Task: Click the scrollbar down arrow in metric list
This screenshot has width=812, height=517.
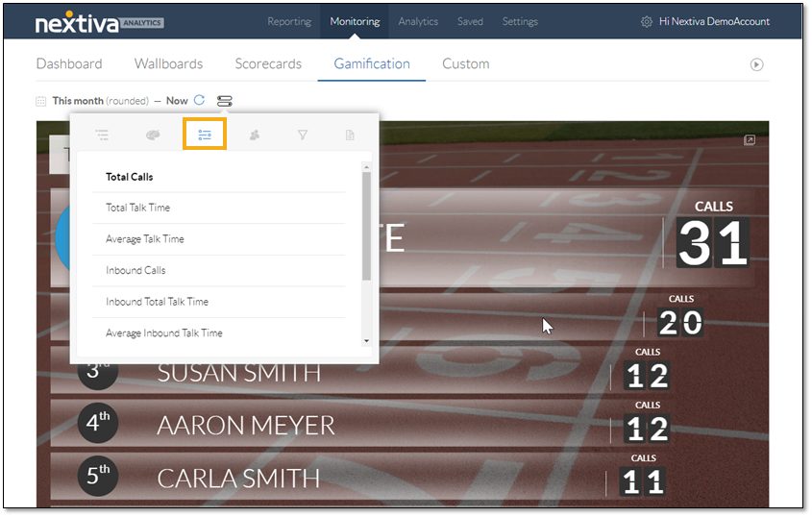Action: [x=367, y=341]
